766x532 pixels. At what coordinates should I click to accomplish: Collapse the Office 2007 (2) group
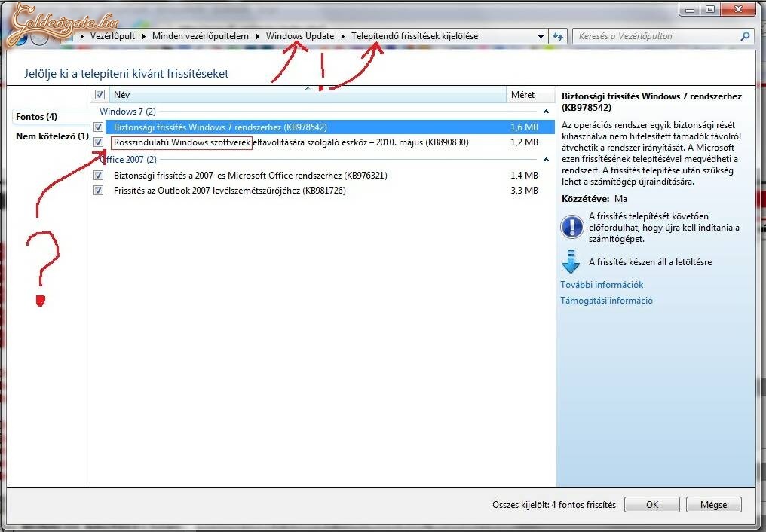pyautogui.click(x=546, y=160)
